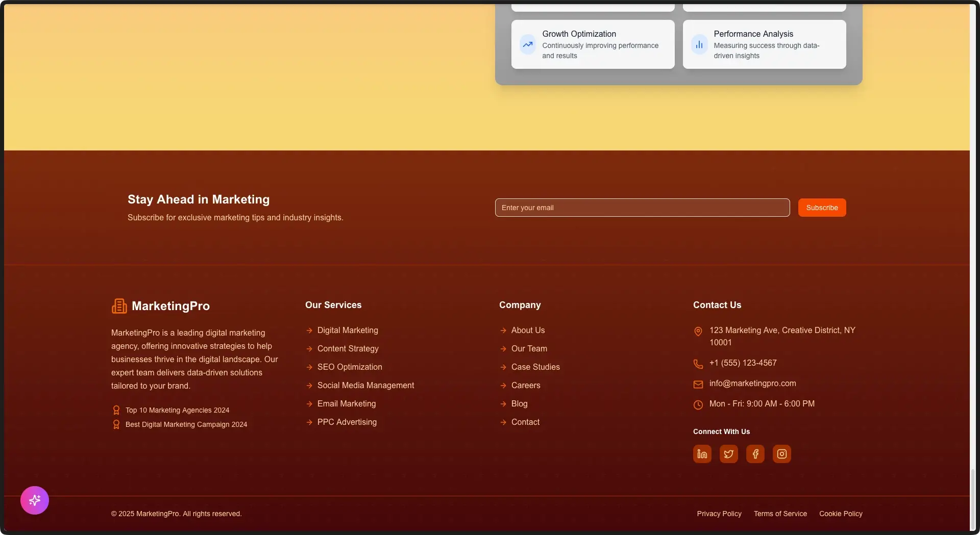Click the Mon - Fri business hours text
The width and height of the screenshot is (980, 535).
point(762,404)
